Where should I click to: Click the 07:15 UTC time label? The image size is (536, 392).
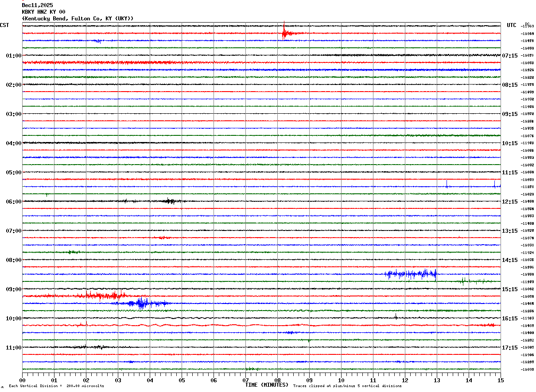coord(510,56)
